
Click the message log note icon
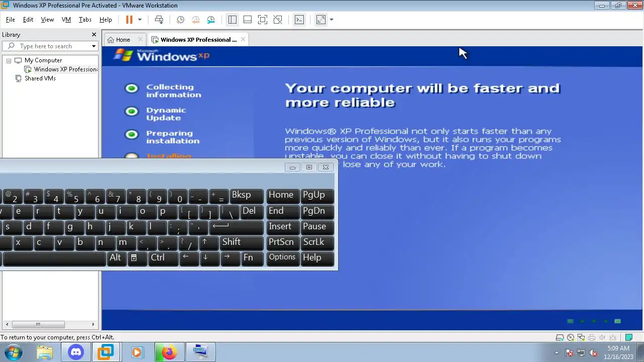[628, 337]
